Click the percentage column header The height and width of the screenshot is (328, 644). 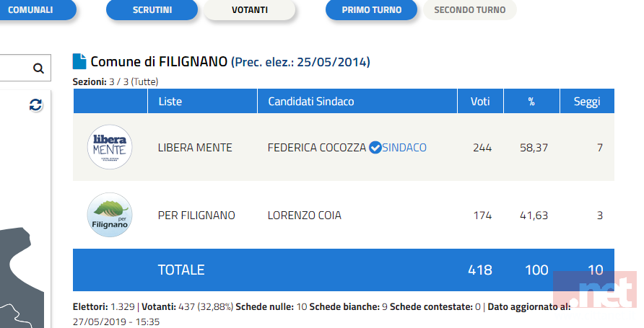tap(532, 101)
